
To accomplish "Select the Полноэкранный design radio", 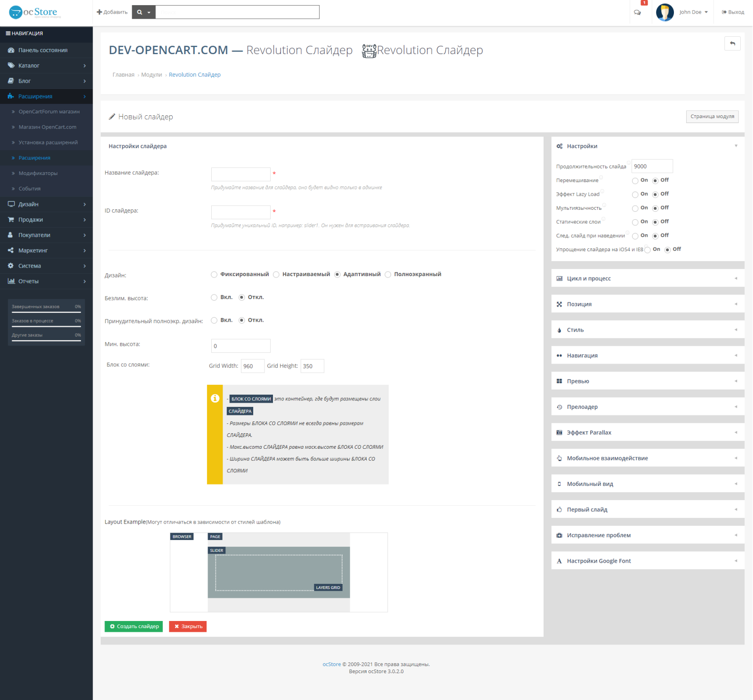I will 388,275.
